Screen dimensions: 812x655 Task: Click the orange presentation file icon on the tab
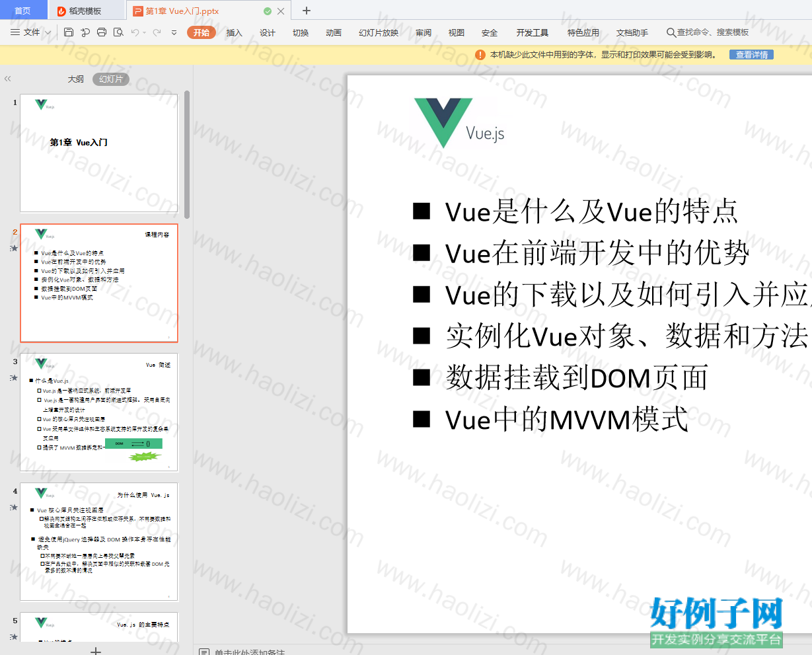(138, 11)
